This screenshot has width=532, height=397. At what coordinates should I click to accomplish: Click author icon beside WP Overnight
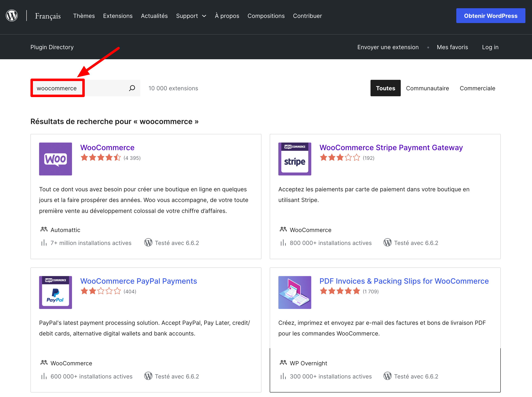[x=283, y=363]
